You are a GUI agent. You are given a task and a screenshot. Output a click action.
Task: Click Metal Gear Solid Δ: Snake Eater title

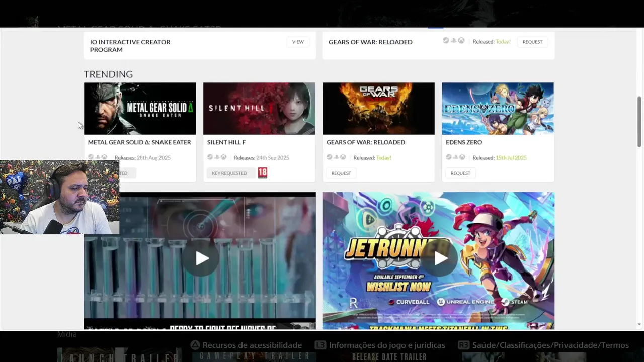139,142
